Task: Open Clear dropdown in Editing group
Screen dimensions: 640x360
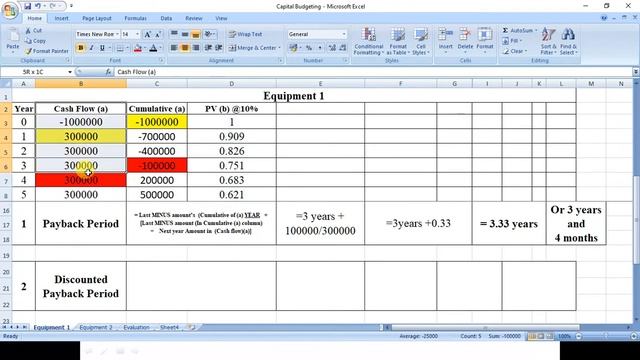Action: (x=515, y=51)
